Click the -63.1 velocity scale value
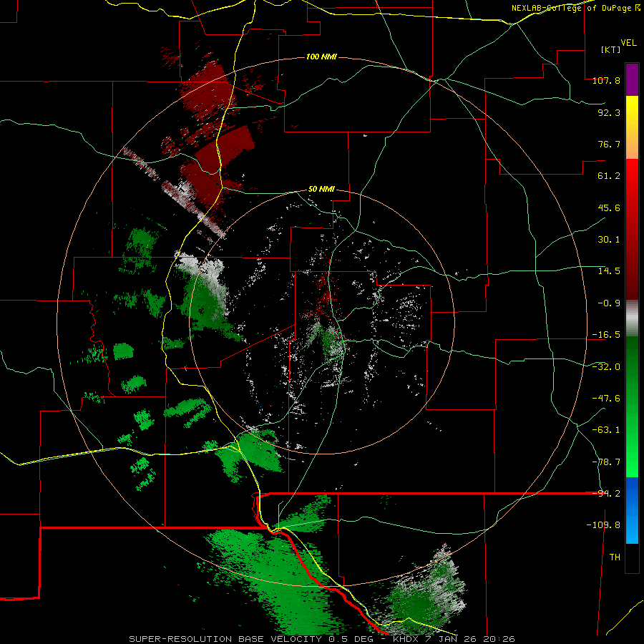644x644 pixels. pyautogui.click(x=606, y=430)
